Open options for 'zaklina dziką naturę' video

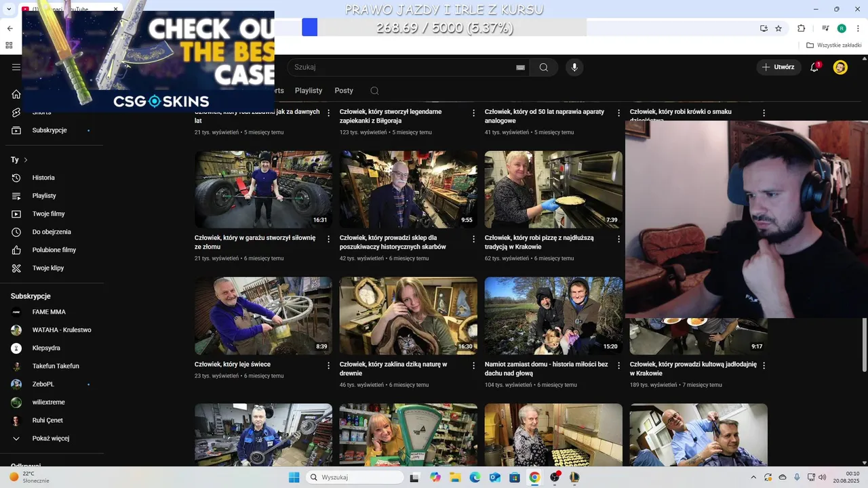(x=474, y=365)
